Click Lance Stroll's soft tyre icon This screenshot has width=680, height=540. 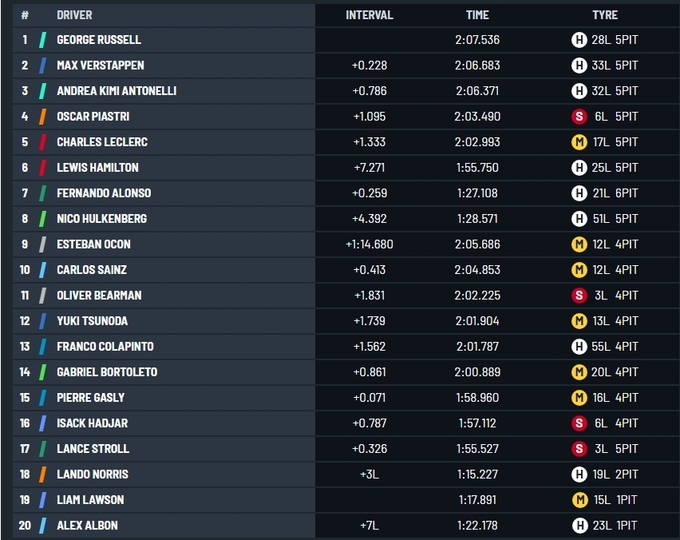click(x=578, y=448)
